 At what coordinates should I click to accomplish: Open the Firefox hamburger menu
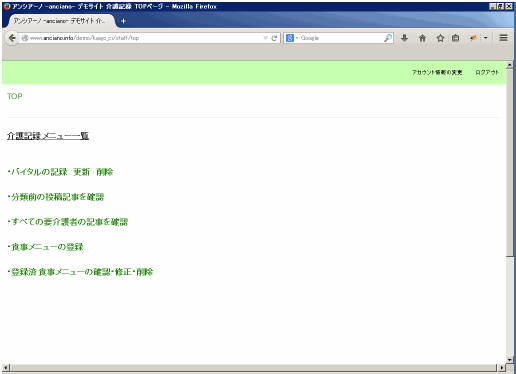503,38
